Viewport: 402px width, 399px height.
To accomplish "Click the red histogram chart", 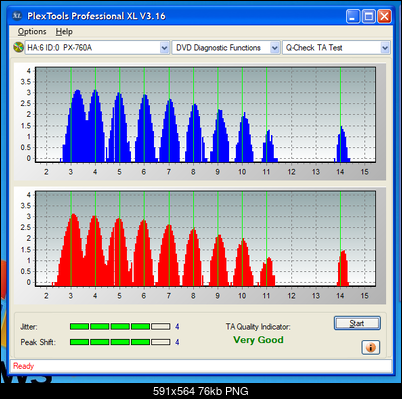I will point(205,238).
